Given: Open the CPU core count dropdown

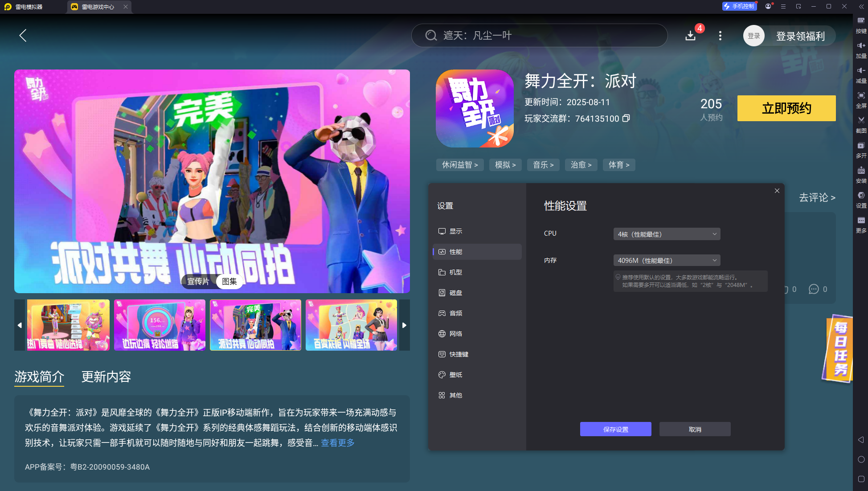Looking at the screenshot, I should (x=666, y=233).
